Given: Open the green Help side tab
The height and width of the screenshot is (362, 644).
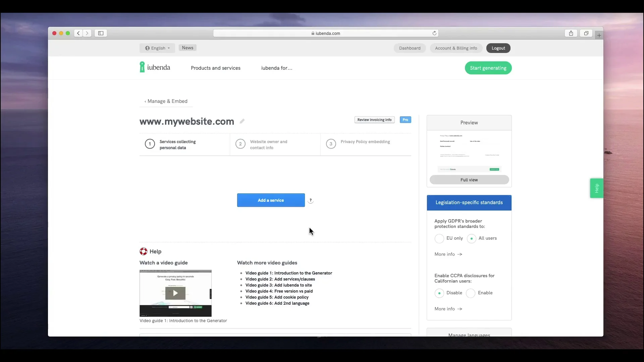Looking at the screenshot, I should click(x=597, y=188).
